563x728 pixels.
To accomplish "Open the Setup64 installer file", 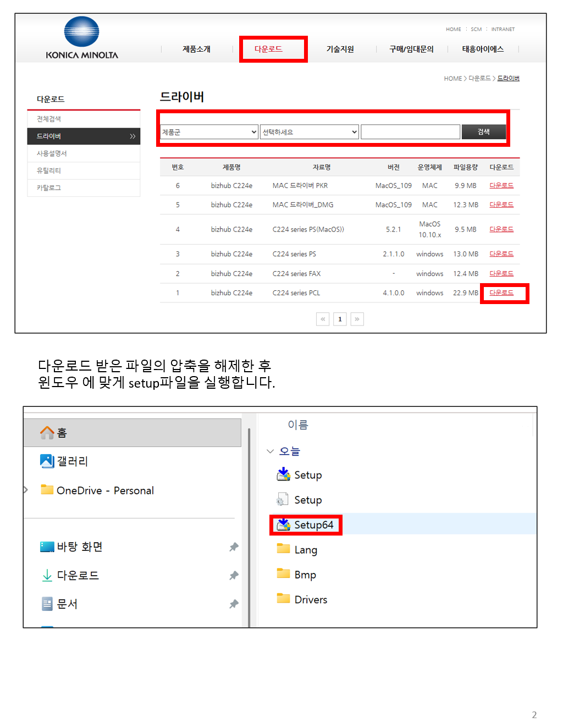I will tap(313, 525).
